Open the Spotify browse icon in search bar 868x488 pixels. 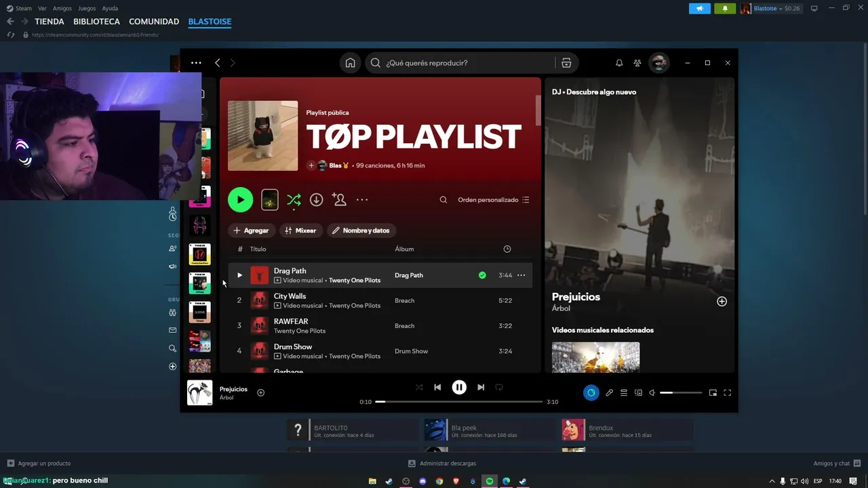pos(566,63)
